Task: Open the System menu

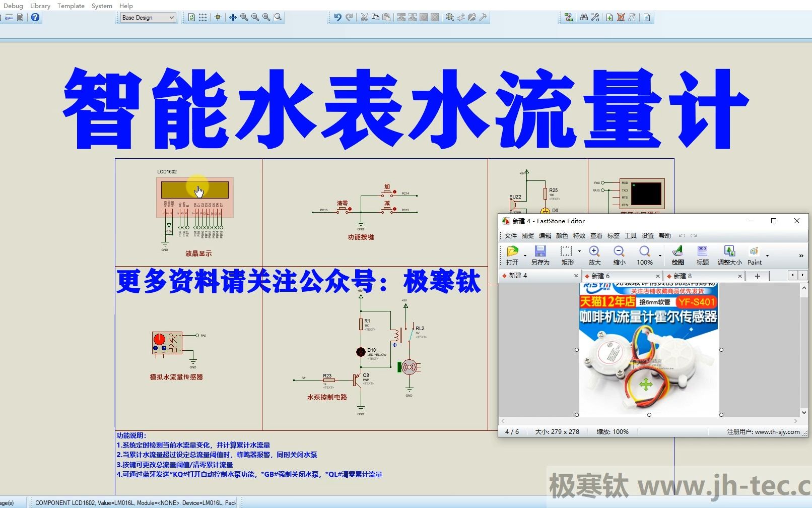Action: [102, 6]
